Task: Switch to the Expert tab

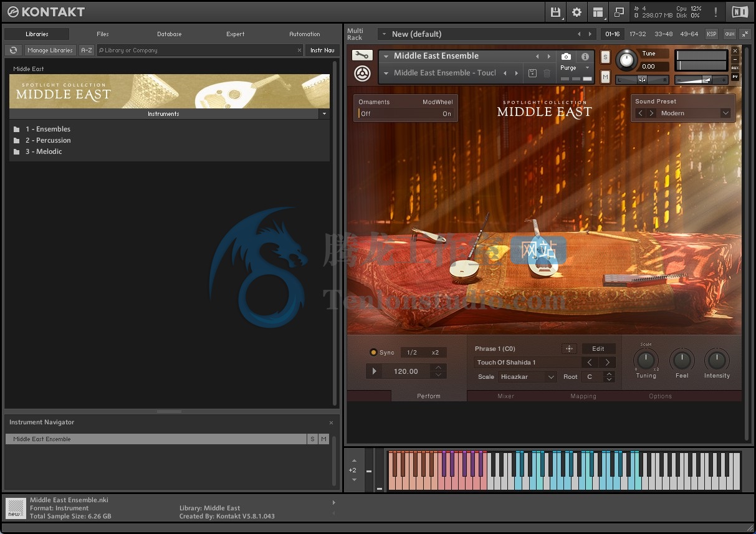Action: click(x=236, y=34)
